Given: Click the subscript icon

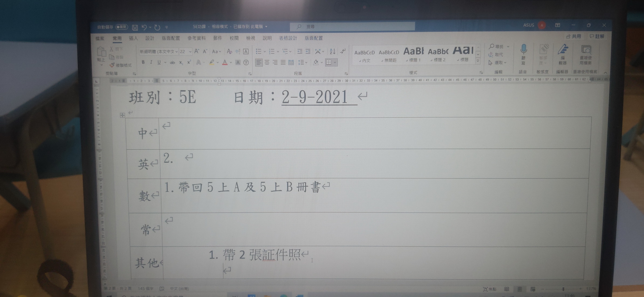Looking at the screenshot, I should (181, 63).
